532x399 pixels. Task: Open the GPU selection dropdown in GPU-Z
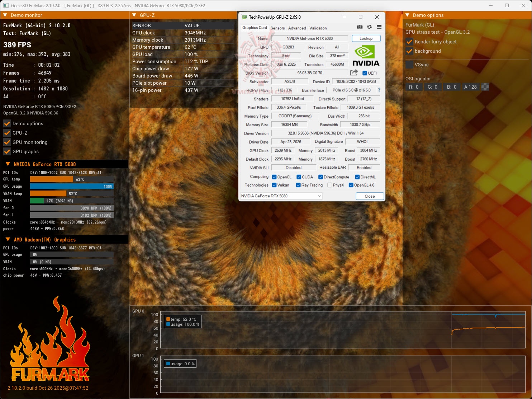coord(281,196)
